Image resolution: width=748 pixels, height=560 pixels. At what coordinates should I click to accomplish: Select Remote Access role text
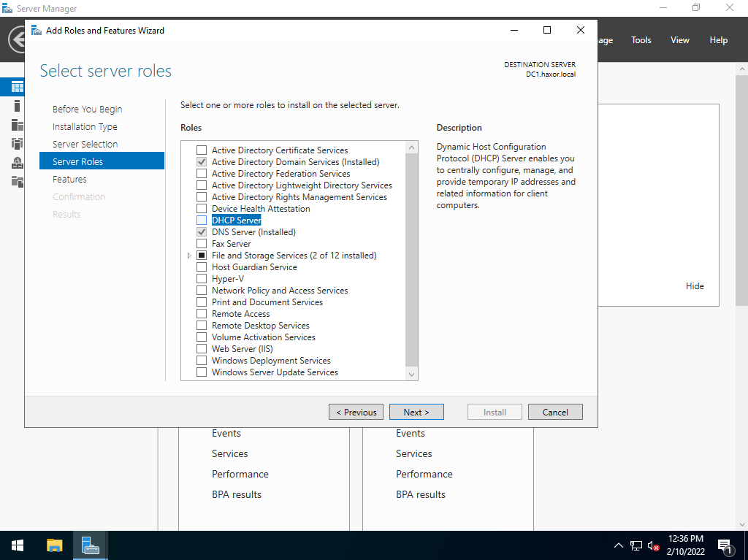[x=240, y=314]
